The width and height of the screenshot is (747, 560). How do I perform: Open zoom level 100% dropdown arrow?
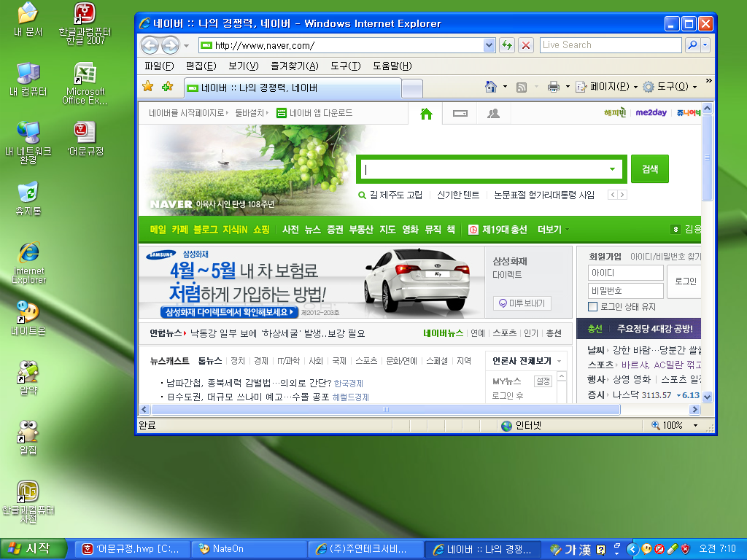695,425
